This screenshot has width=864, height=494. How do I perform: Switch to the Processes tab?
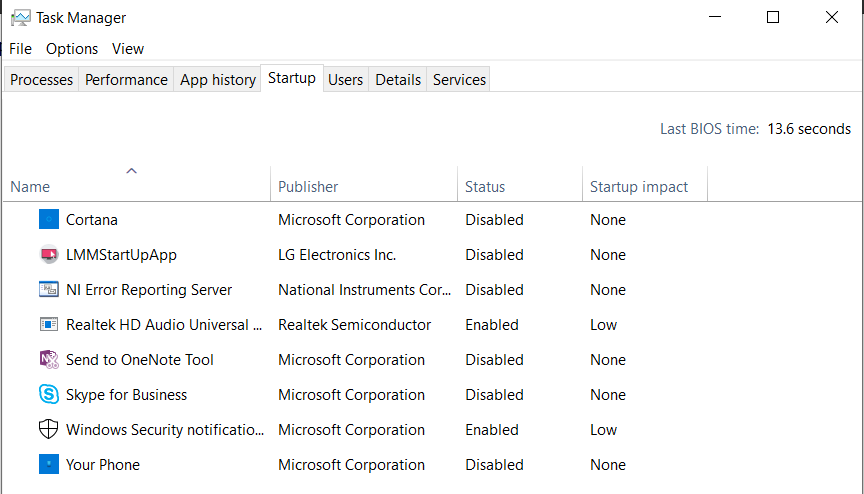pyautogui.click(x=41, y=80)
